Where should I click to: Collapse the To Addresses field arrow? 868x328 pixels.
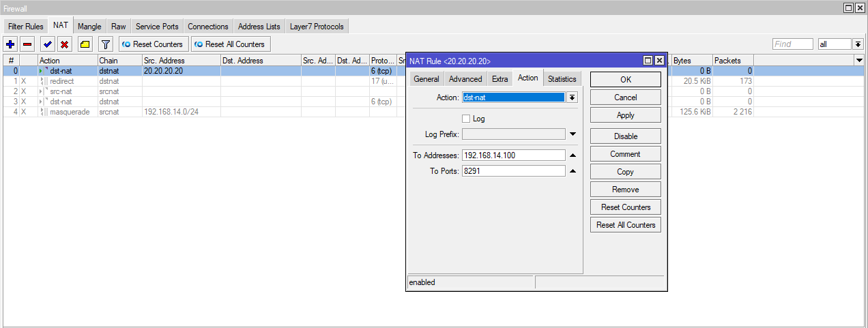click(573, 155)
